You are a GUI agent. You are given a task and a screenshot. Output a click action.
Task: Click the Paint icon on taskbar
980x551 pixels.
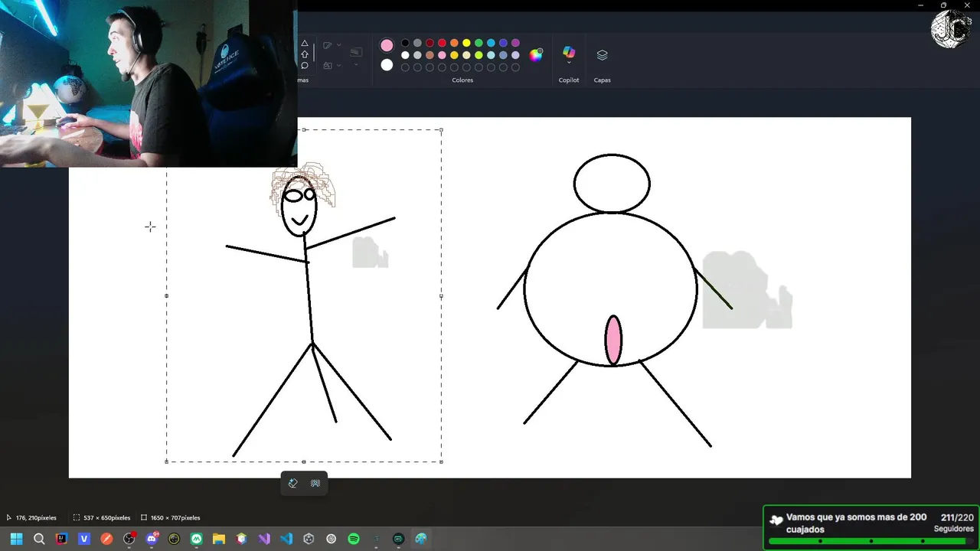(421, 539)
